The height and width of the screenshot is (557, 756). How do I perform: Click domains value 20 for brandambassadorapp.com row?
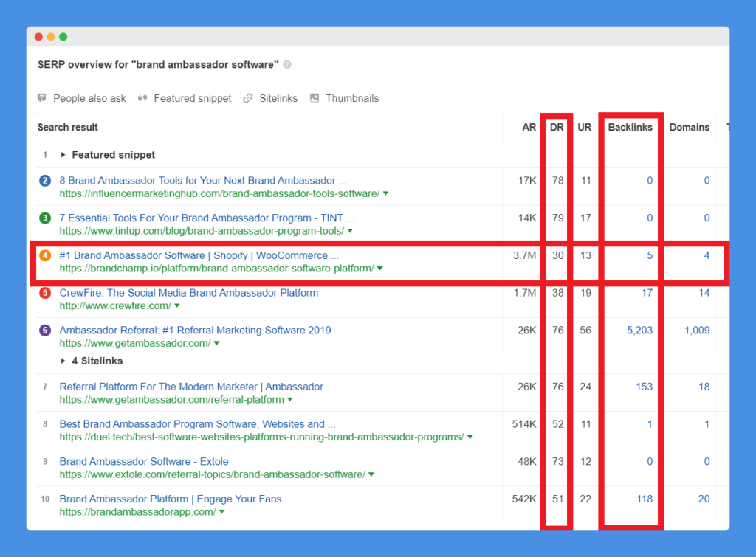704,499
